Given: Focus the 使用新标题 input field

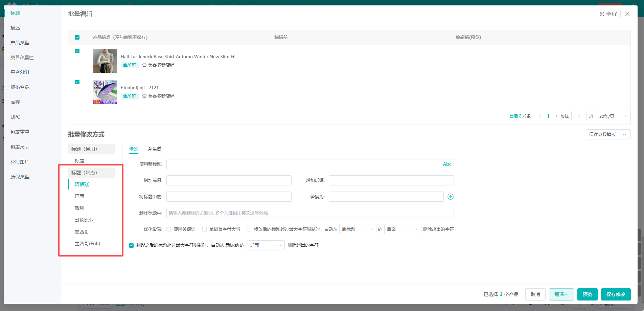Looking at the screenshot, I should (310, 164).
